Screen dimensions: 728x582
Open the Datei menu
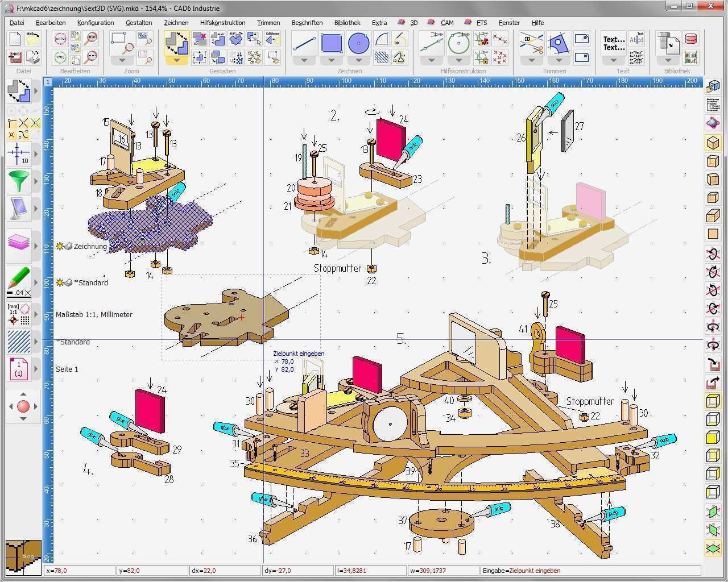[17, 23]
